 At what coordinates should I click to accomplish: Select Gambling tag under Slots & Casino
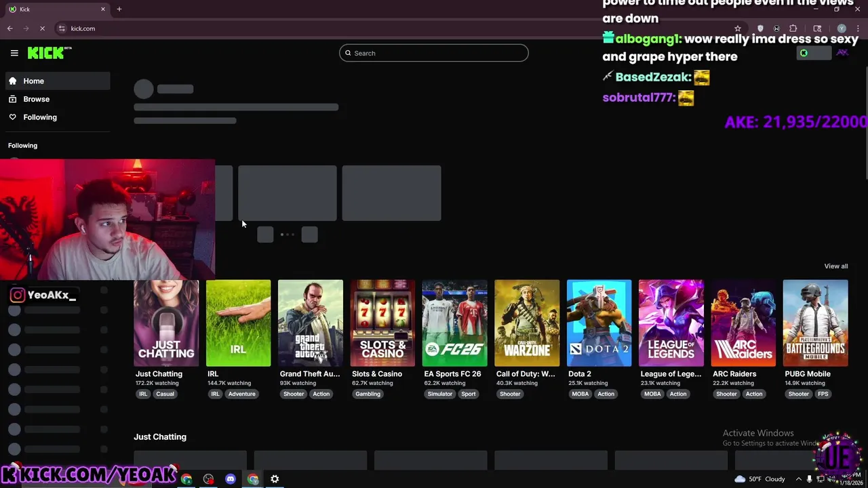(x=368, y=394)
